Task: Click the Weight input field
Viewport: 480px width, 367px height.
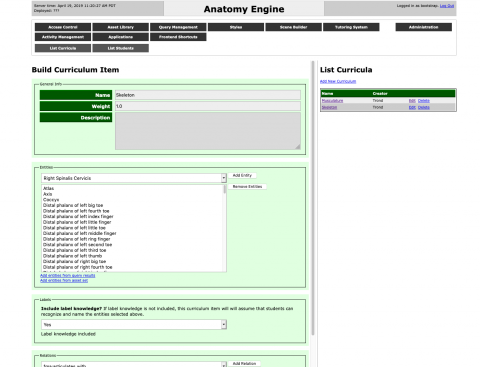Action: tap(208, 106)
